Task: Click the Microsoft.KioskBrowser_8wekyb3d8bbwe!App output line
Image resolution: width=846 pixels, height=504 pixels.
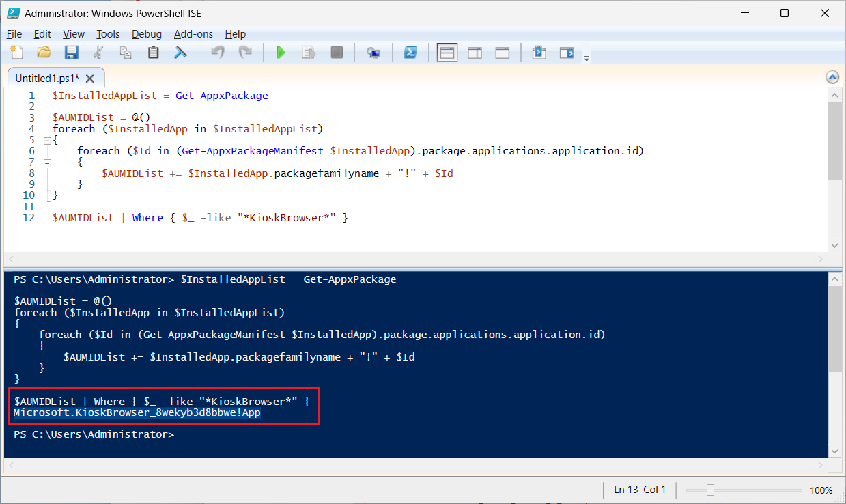Action: pyautogui.click(x=137, y=412)
